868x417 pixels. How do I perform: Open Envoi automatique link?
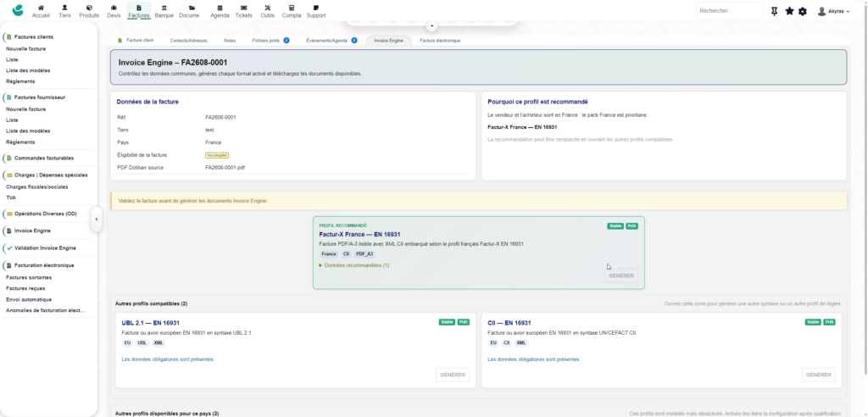point(29,299)
